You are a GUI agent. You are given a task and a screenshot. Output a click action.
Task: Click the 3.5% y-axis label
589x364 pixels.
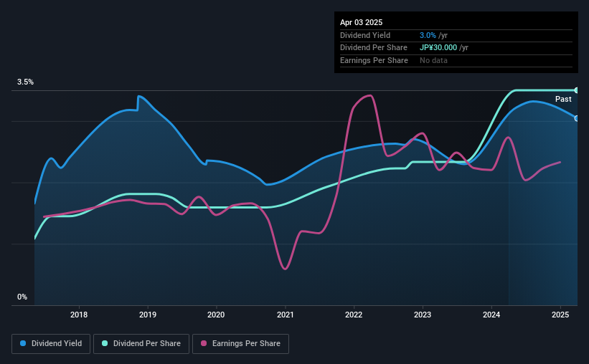tap(25, 82)
